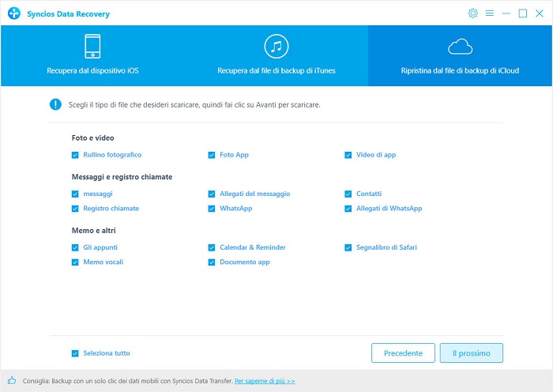Toggle the Seleziona tutto checkbox
Viewport: 553px width, 392px height.
pyautogui.click(x=75, y=353)
